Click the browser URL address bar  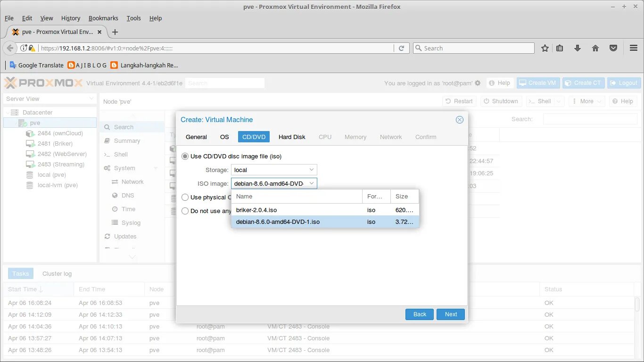click(x=216, y=48)
